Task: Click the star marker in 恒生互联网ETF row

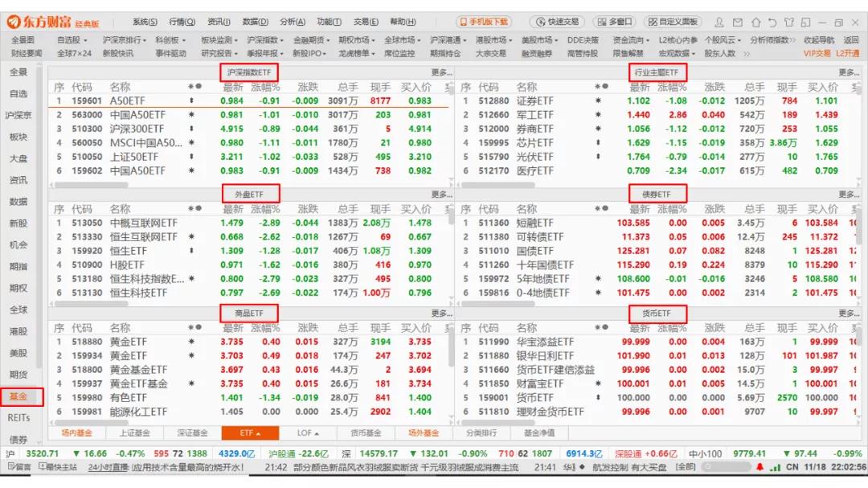Action: click(x=191, y=236)
